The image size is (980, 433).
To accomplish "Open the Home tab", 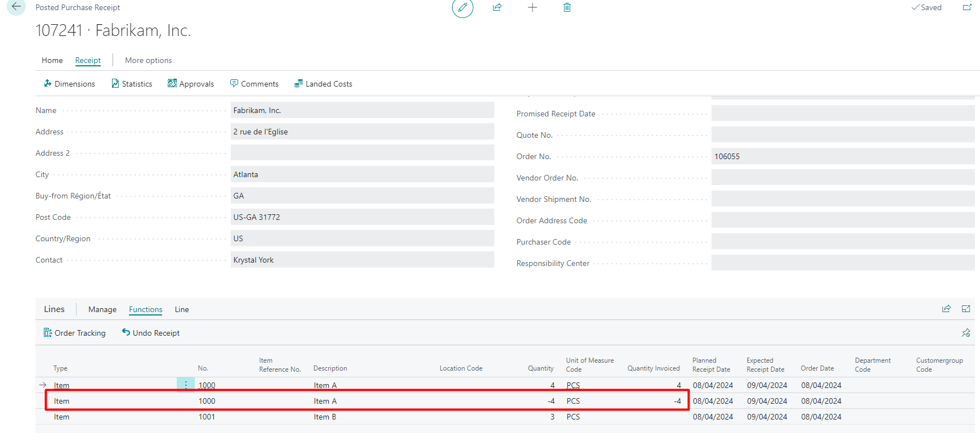I will point(52,60).
